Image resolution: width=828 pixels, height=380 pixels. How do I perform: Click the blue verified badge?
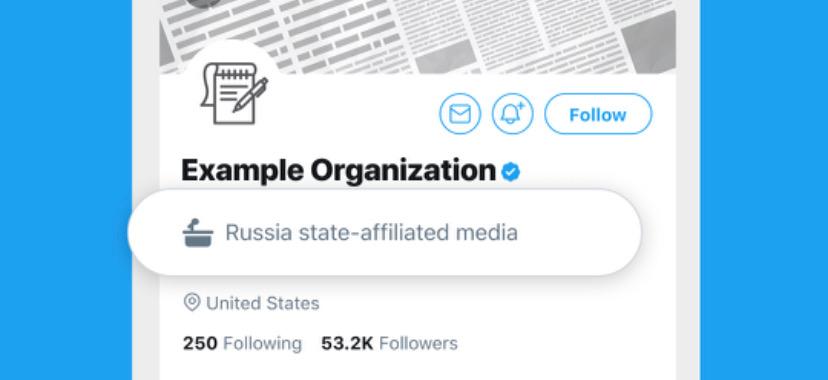click(x=511, y=172)
